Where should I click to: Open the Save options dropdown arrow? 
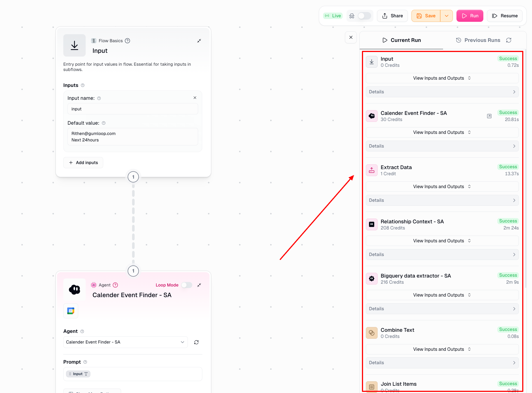(x=447, y=16)
